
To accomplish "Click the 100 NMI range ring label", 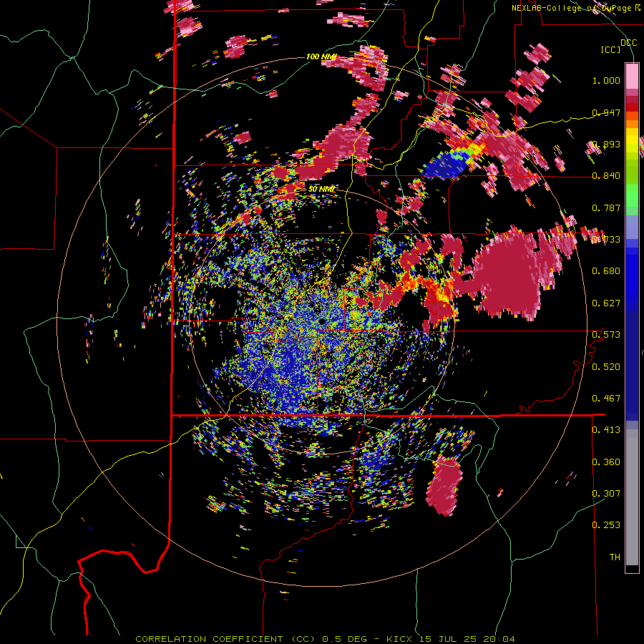I will click(321, 57).
